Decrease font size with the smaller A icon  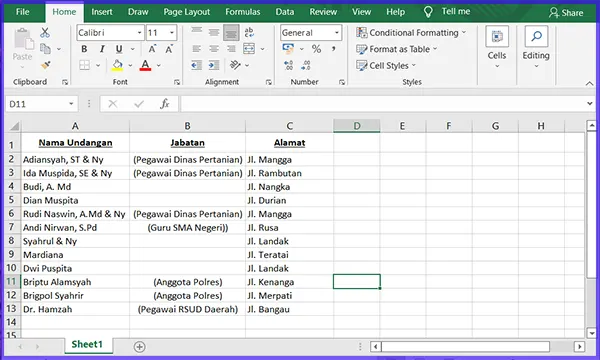coord(169,49)
